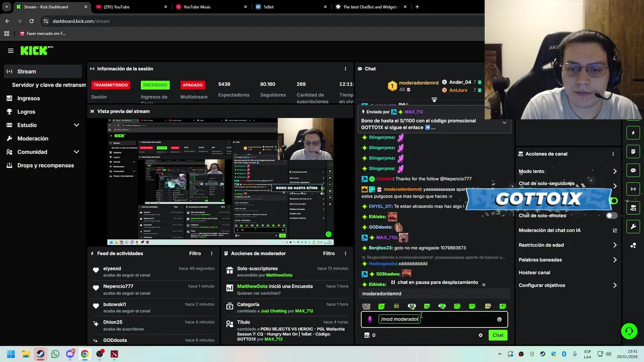
Task: Open Feed de actividades three-dot menu
Action: (211, 253)
